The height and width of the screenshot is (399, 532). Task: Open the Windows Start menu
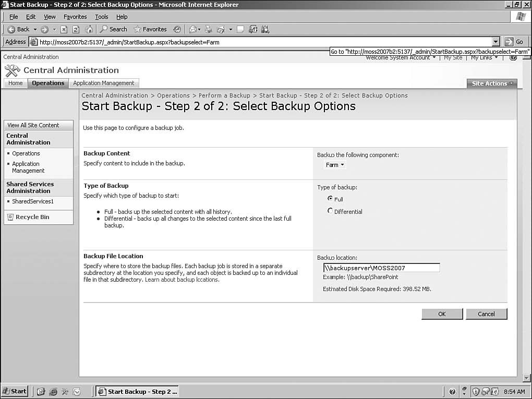tap(15, 391)
